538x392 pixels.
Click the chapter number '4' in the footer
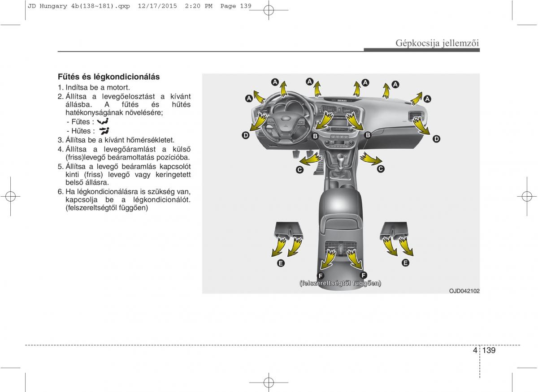pos(475,350)
